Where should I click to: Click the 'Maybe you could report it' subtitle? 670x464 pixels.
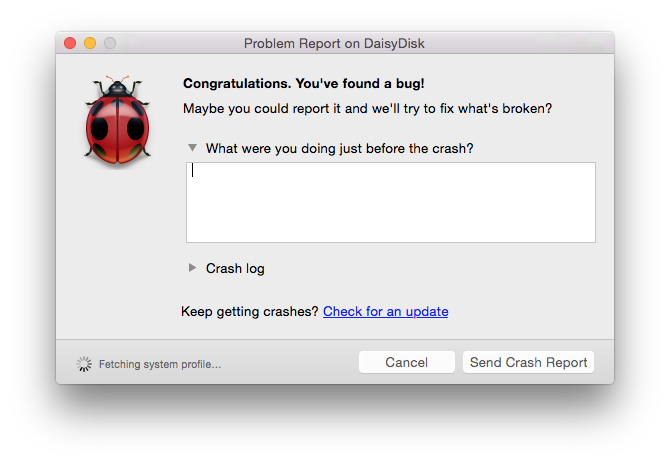367,109
